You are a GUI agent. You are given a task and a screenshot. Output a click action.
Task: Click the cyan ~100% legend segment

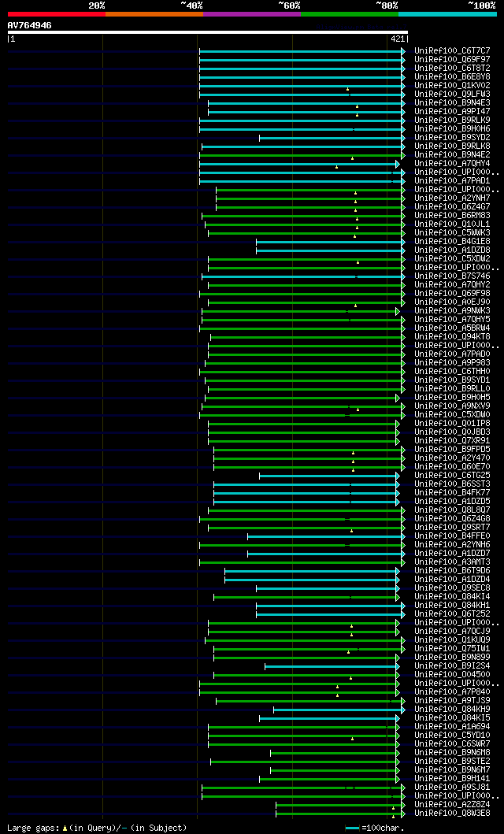(447, 14)
